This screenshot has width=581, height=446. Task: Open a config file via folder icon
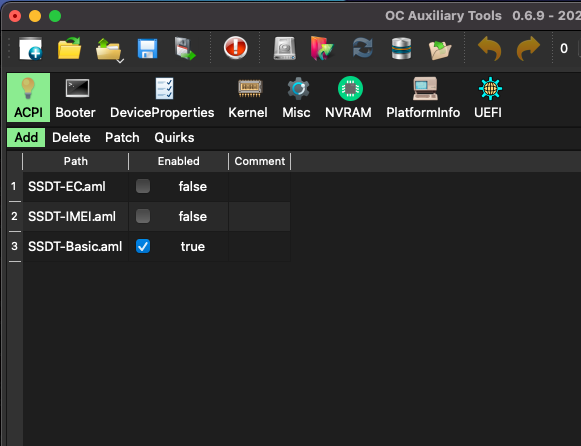click(69, 48)
